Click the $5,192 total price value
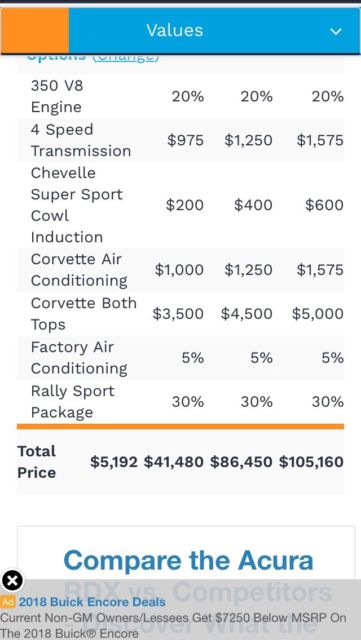The image size is (361, 640). pos(114,462)
